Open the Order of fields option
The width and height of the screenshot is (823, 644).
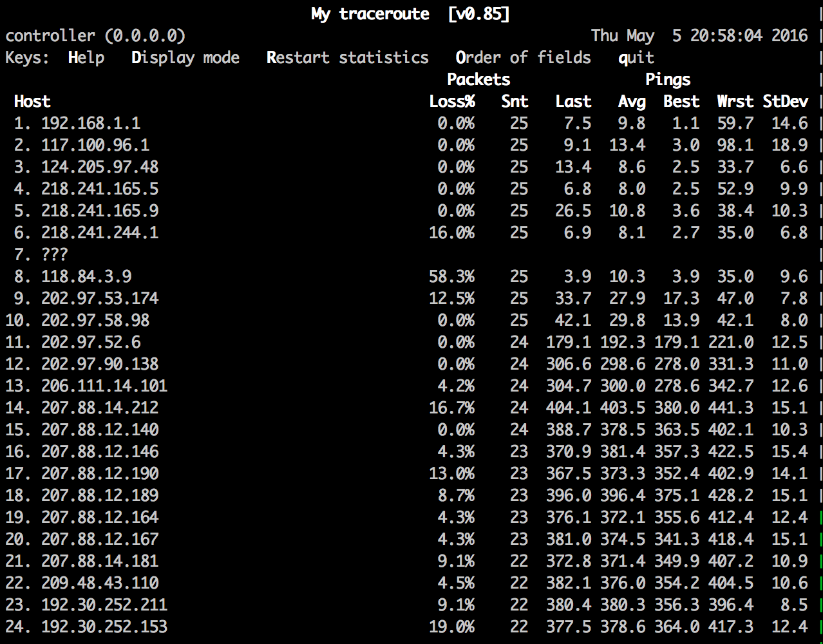click(x=523, y=57)
